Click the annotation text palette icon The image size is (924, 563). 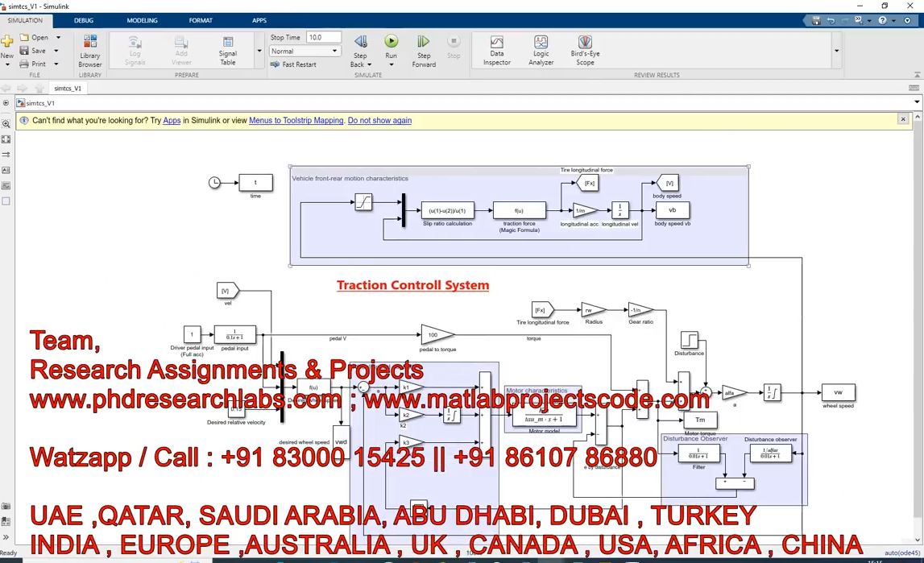(6, 170)
